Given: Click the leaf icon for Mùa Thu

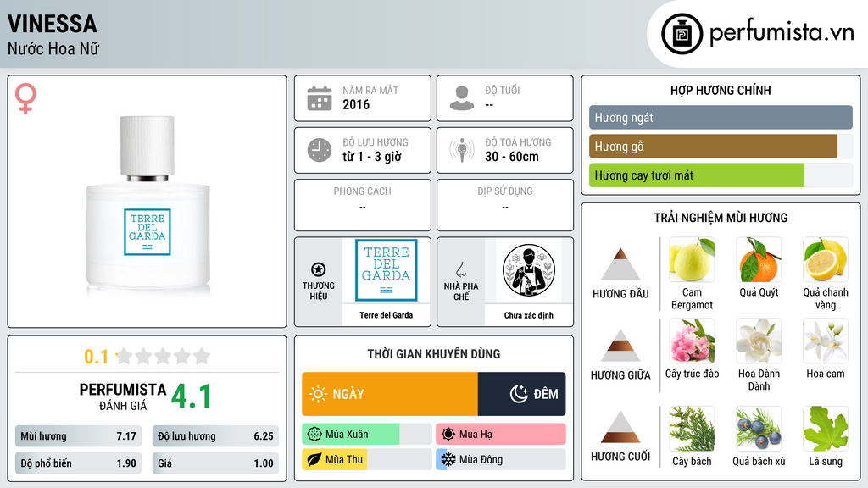Looking at the screenshot, I should click(314, 459).
